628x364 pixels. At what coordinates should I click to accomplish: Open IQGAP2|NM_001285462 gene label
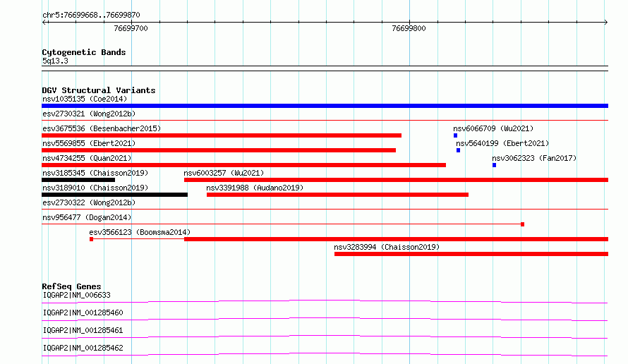coord(83,348)
